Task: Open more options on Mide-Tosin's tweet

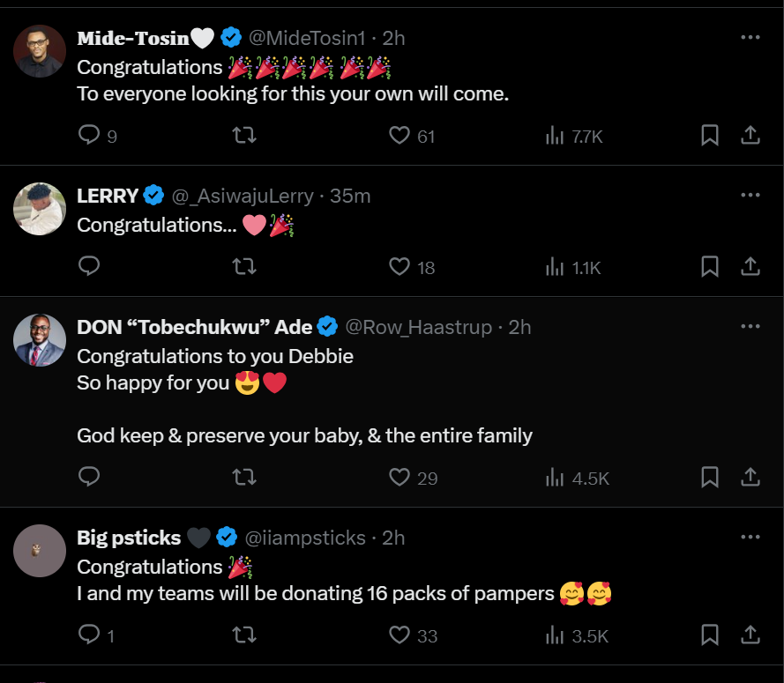Action: click(750, 37)
